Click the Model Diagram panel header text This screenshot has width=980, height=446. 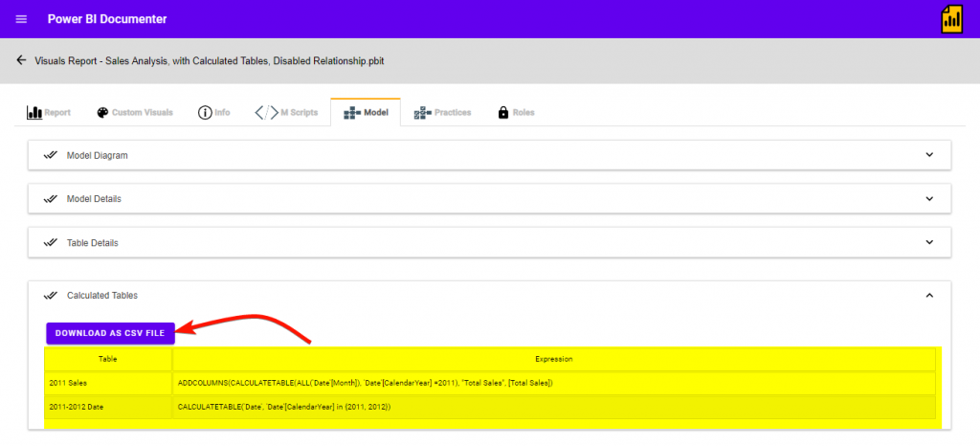(x=97, y=156)
